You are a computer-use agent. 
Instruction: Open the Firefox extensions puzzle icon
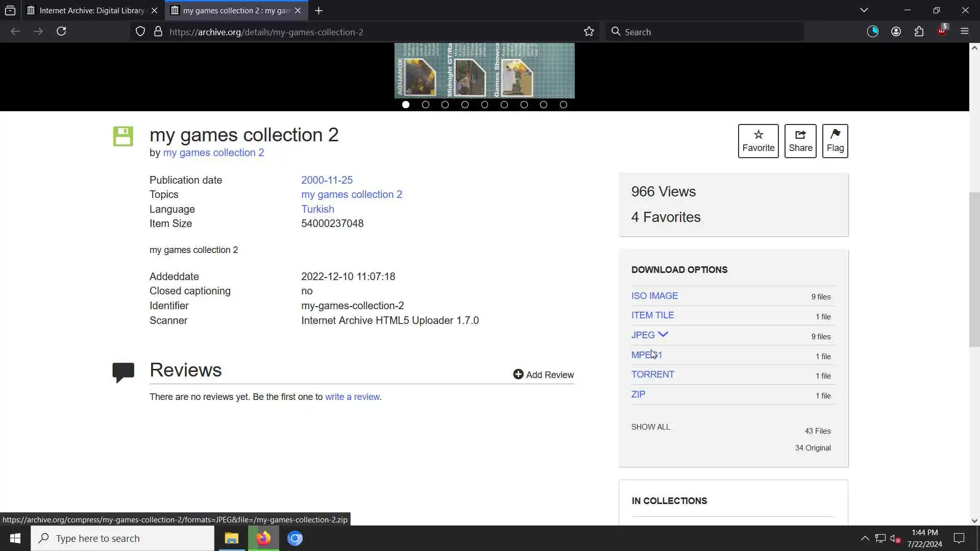pyautogui.click(x=919, y=32)
